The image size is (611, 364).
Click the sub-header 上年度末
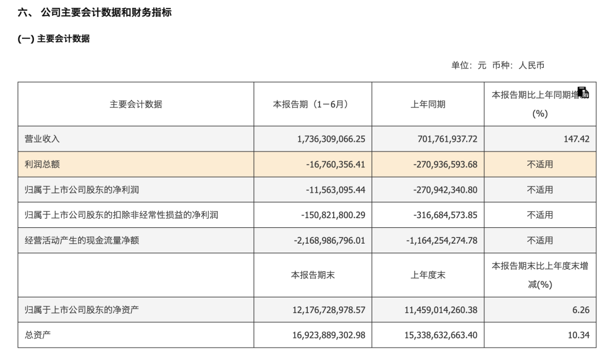click(428, 275)
